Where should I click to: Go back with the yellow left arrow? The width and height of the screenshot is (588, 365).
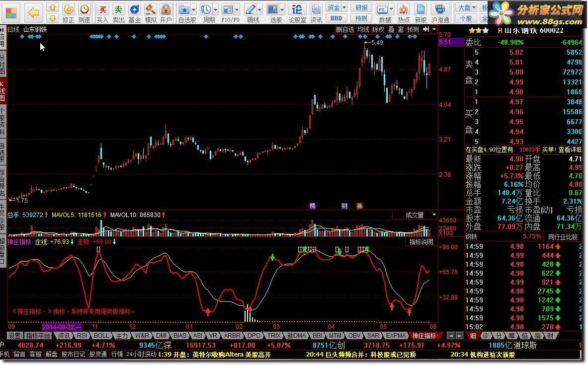tap(33, 13)
